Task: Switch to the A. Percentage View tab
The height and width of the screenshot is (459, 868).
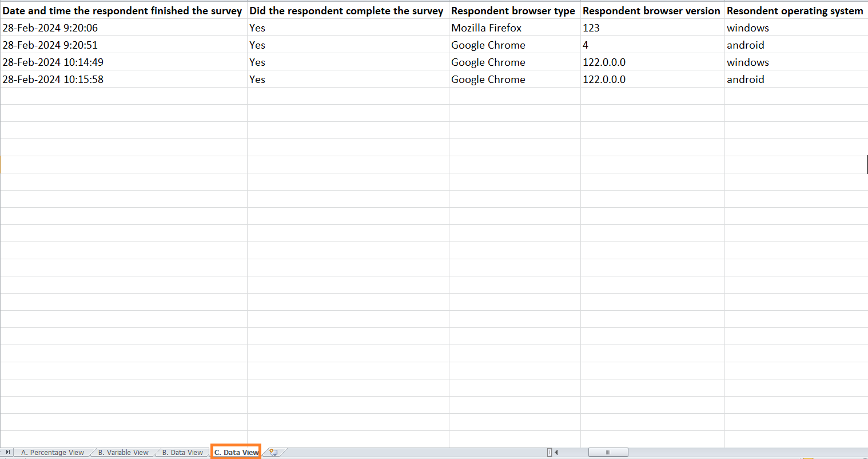Action: tap(53, 452)
